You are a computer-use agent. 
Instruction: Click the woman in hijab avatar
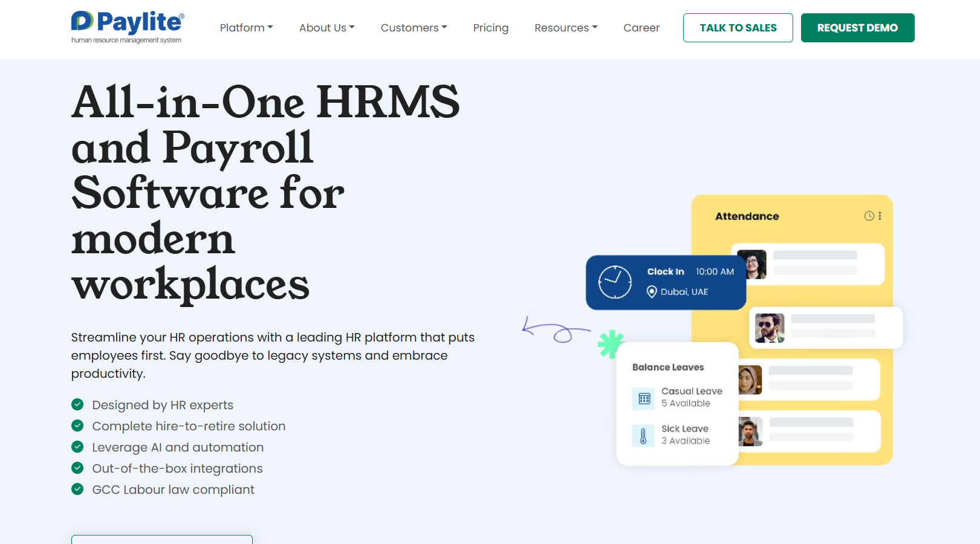[750, 380]
